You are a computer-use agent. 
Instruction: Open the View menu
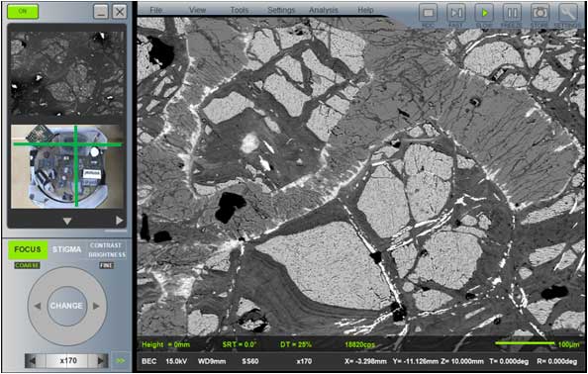tap(197, 10)
